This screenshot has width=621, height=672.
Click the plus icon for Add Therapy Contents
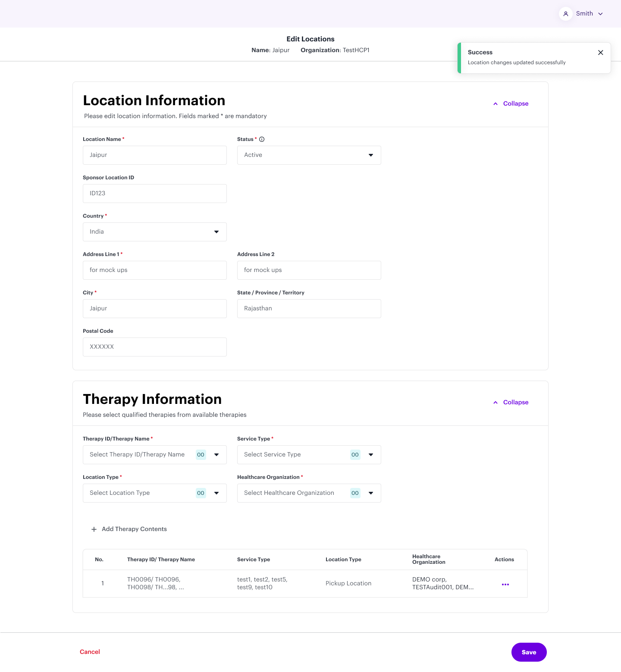click(x=94, y=529)
